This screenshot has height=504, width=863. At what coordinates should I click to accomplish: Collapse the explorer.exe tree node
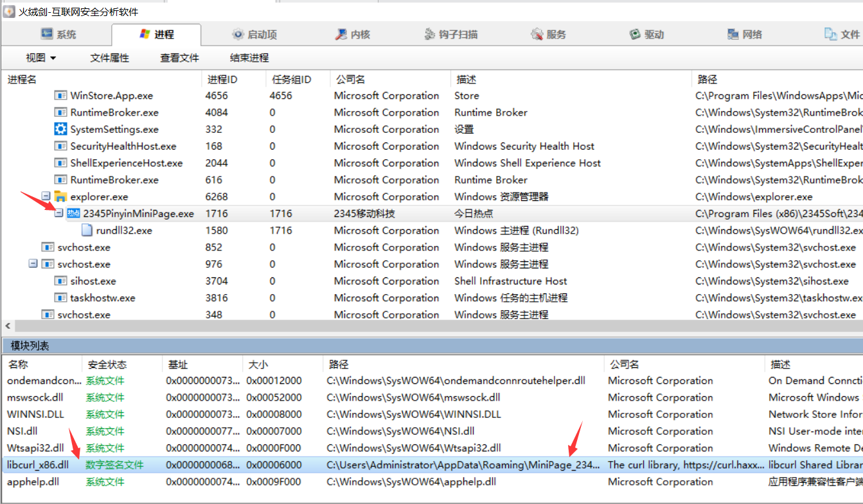coord(46,196)
